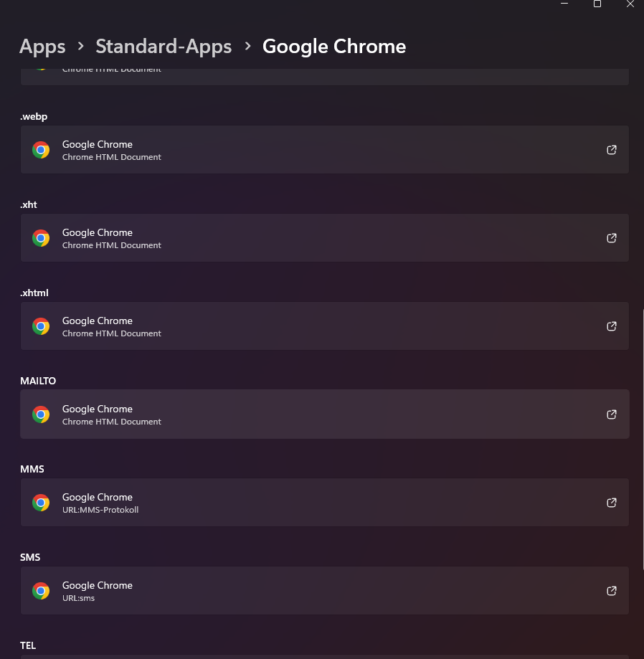Click the Chrome icon in the MMS row
Screen dimensions: 644x659
41,503
